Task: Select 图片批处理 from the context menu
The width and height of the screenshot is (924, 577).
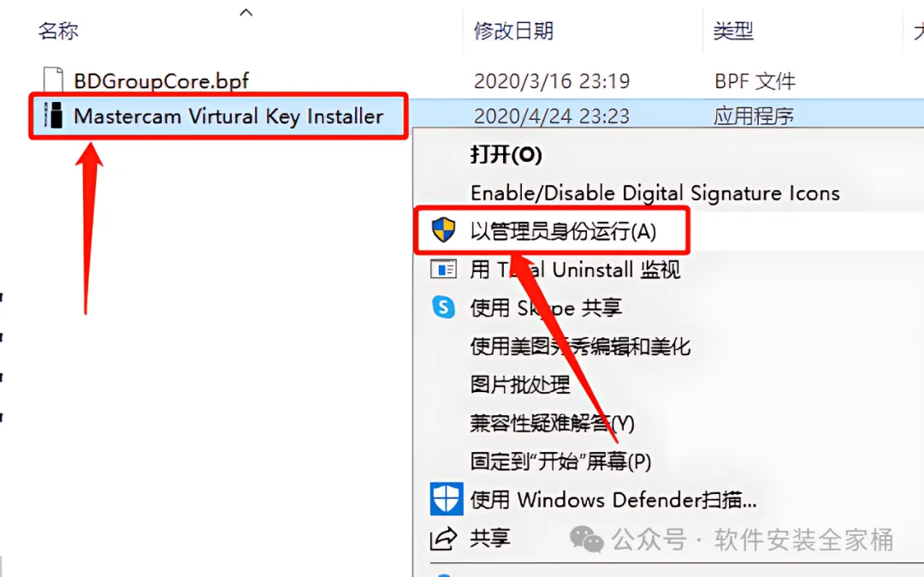Action: pos(520,385)
